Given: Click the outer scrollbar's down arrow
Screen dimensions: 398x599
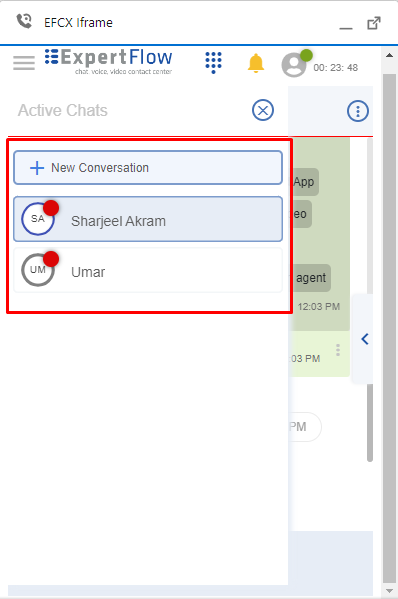Looking at the screenshot, I should point(389,591).
